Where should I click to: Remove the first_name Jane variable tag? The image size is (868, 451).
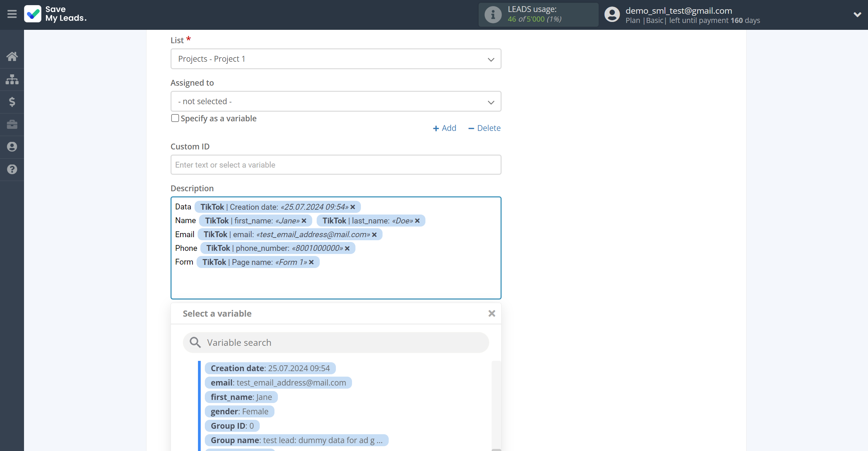[304, 221]
